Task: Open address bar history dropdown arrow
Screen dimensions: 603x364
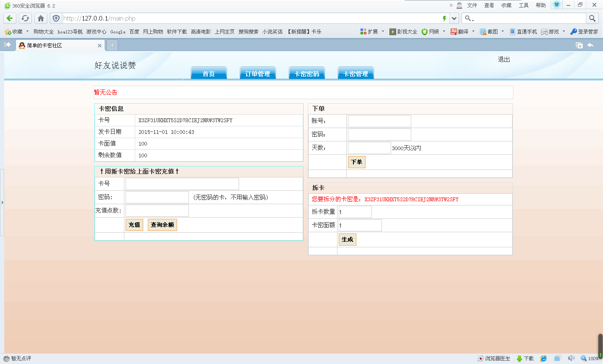Action: click(x=454, y=18)
